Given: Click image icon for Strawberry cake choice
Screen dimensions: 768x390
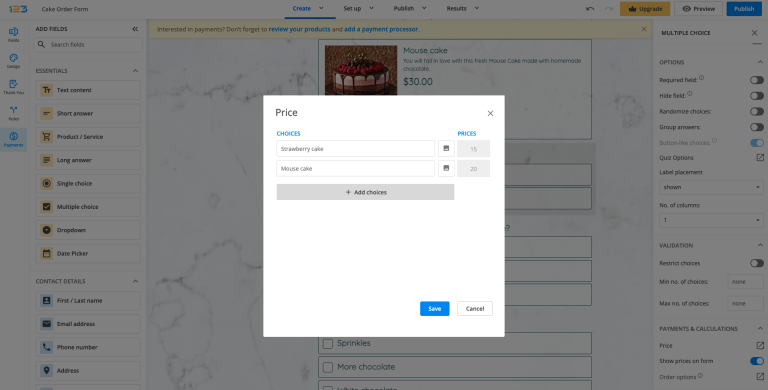Looking at the screenshot, I should [446, 148].
